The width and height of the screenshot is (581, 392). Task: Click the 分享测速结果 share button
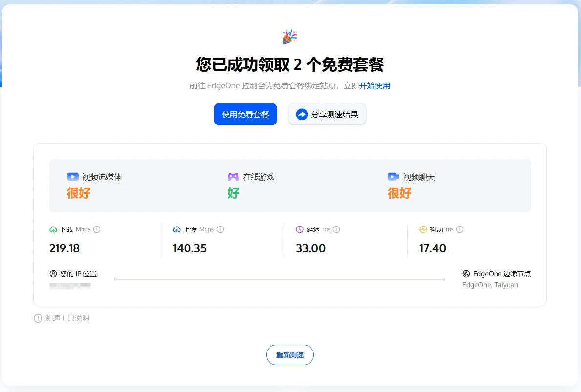tap(327, 114)
